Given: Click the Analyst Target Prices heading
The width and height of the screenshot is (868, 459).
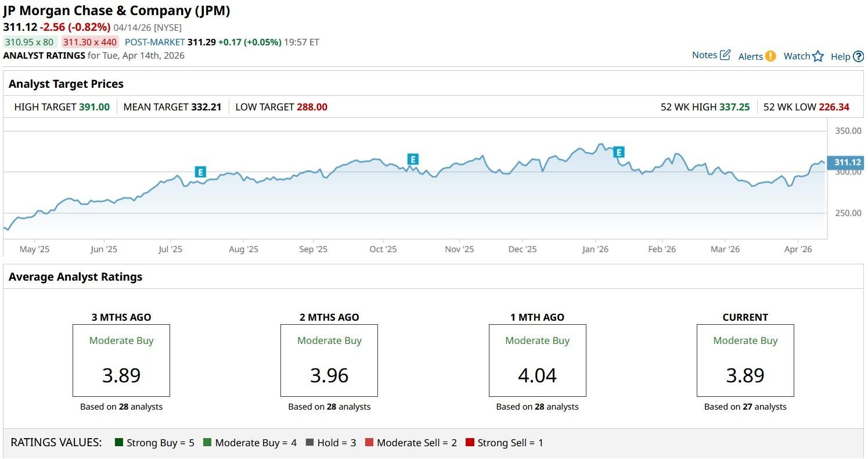Looking at the screenshot, I should click(66, 84).
